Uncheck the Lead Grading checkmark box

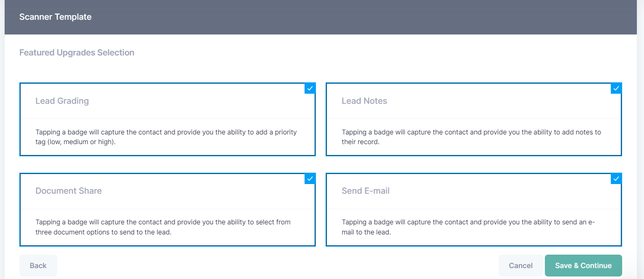click(x=310, y=89)
